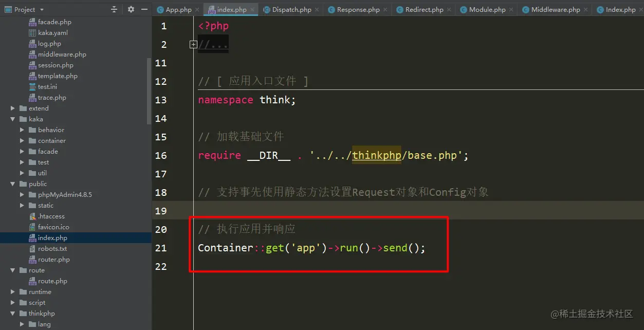Screen dimensions: 644x330
Task: Click the Project tool window icon
Action: (8, 9)
